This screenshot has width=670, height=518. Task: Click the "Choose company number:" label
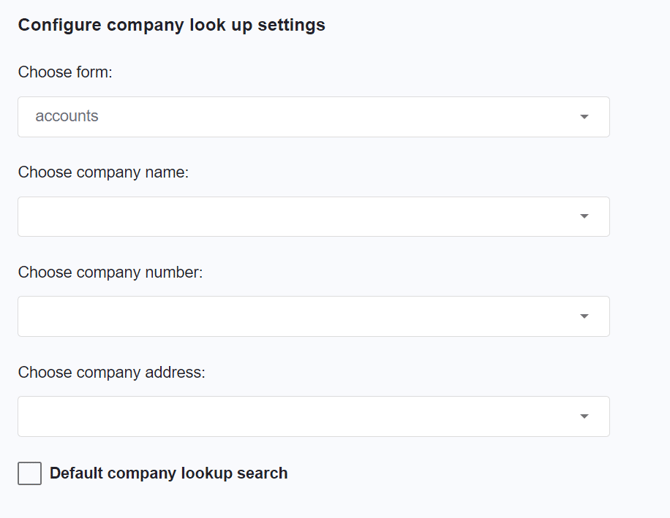[110, 272]
